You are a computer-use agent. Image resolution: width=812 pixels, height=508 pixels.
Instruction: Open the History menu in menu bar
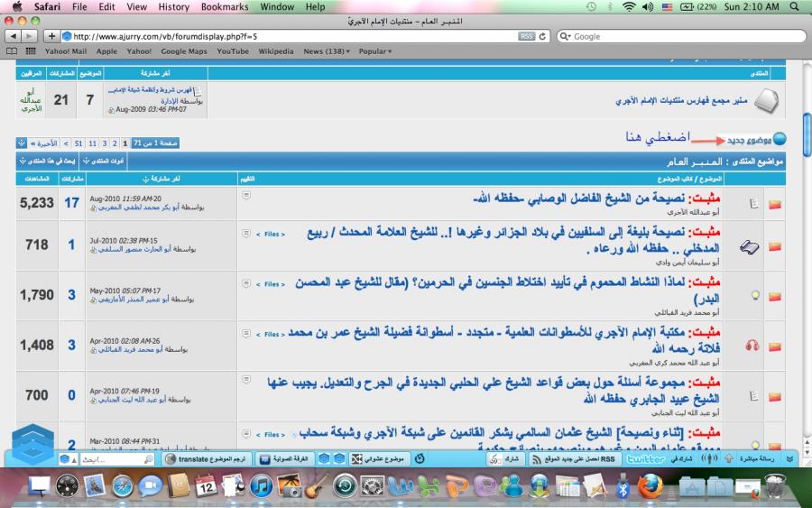click(x=174, y=6)
